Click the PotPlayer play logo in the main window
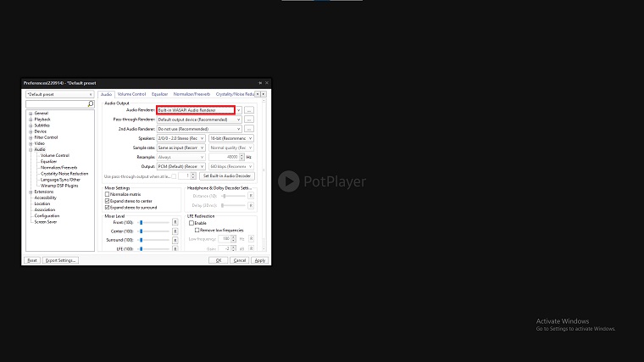Image resolution: width=644 pixels, height=362 pixels. pyautogui.click(x=288, y=181)
